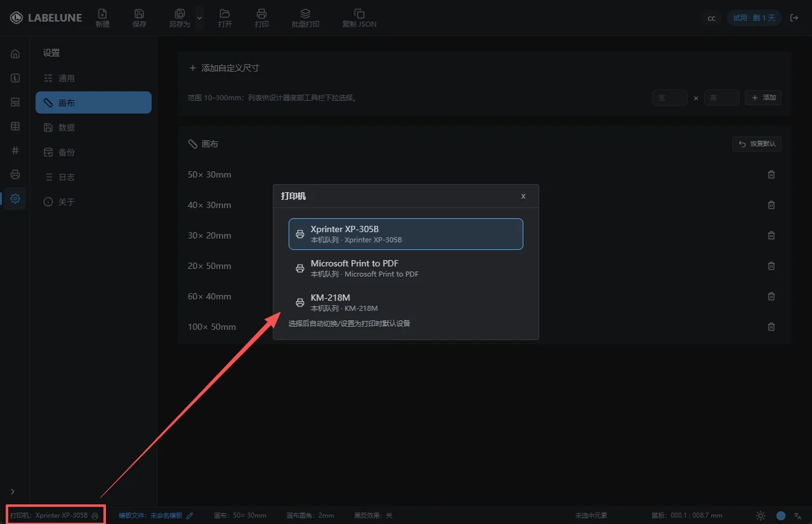Click 打印 in the top toolbar
812x524 pixels.
pyautogui.click(x=261, y=18)
